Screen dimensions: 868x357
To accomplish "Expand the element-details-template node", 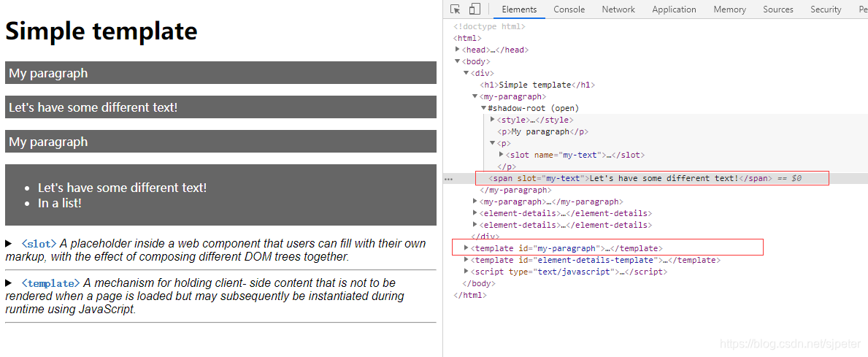I will pyautogui.click(x=466, y=260).
